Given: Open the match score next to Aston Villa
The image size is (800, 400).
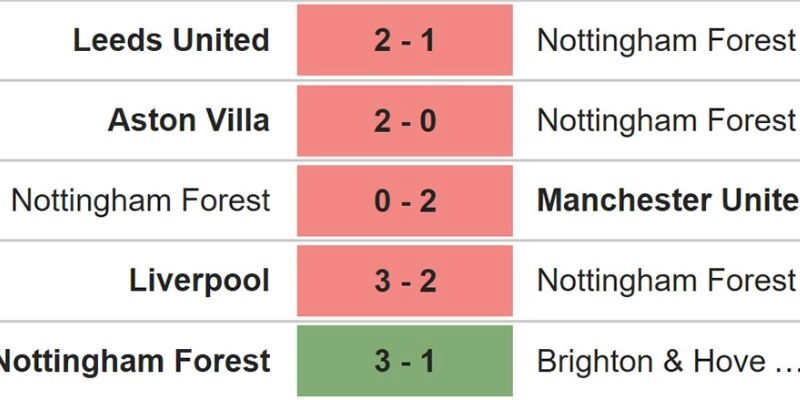Looking at the screenshot, I should tap(404, 120).
